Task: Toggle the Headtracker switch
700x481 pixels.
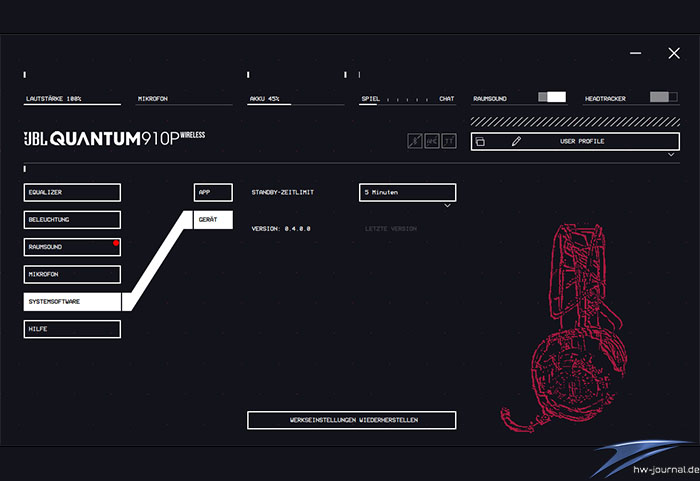Action: (x=663, y=97)
